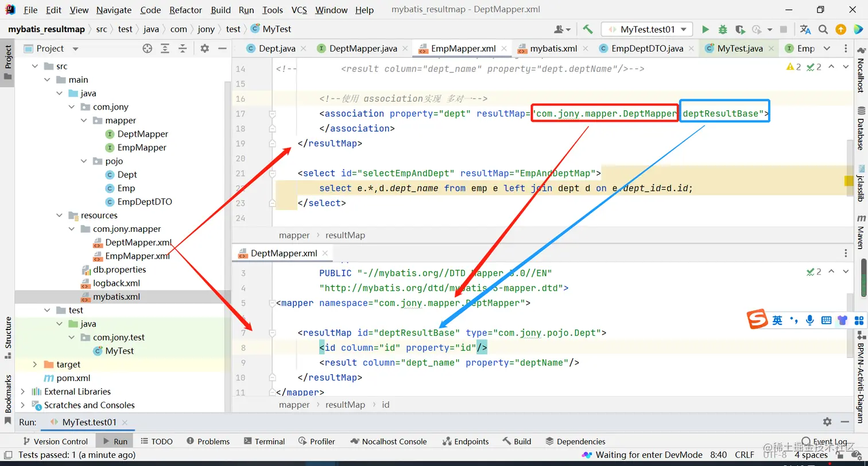Open the VCS menu
The height and width of the screenshot is (466, 868).
[x=299, y=10]
